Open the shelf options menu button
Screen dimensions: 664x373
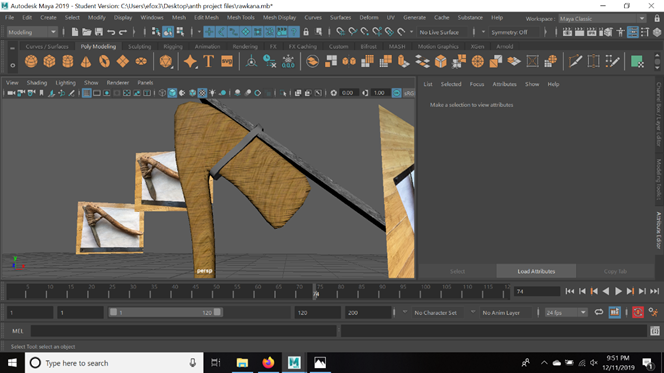point(12,65)
